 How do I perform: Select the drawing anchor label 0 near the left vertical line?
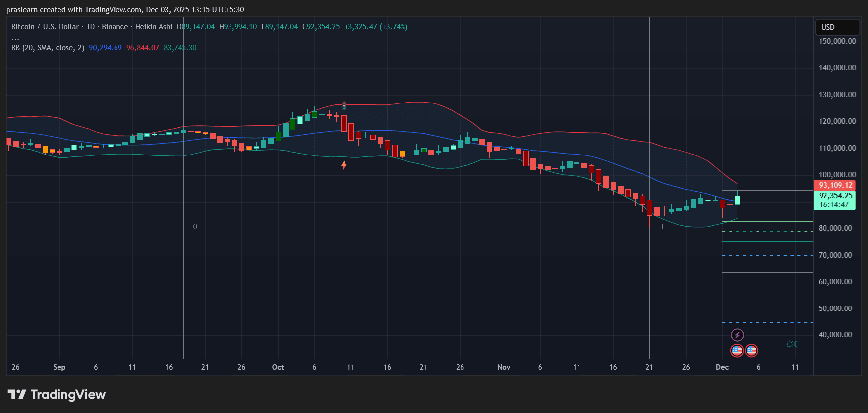(195, 227)
